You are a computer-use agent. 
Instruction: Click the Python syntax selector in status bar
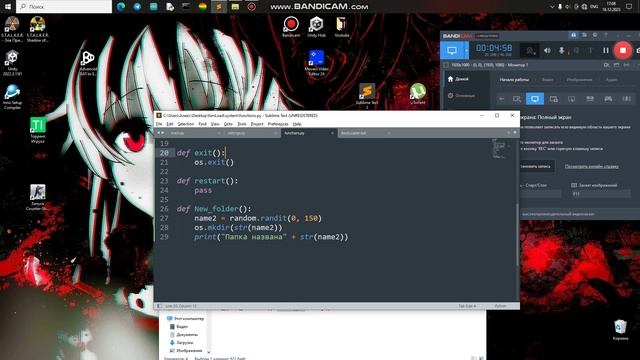(500, 306)
